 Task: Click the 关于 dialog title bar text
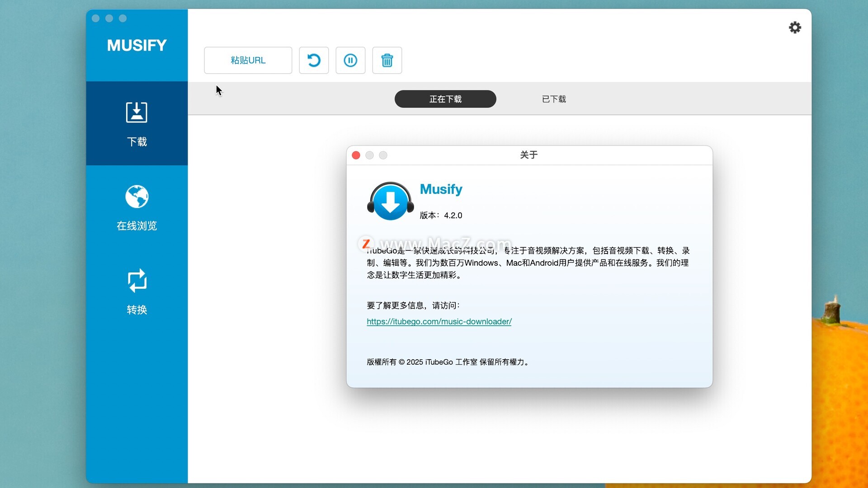pyautogui.click(x=529, y=155)
